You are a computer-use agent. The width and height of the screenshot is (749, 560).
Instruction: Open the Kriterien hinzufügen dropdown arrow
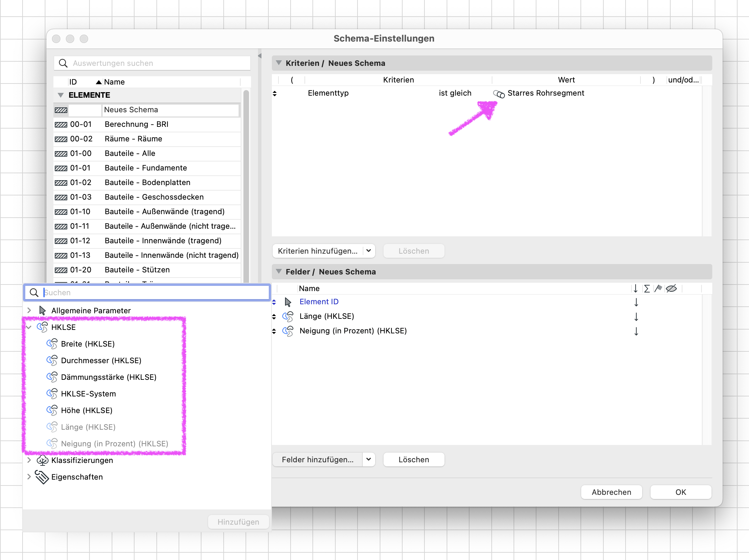coord(369,251)
